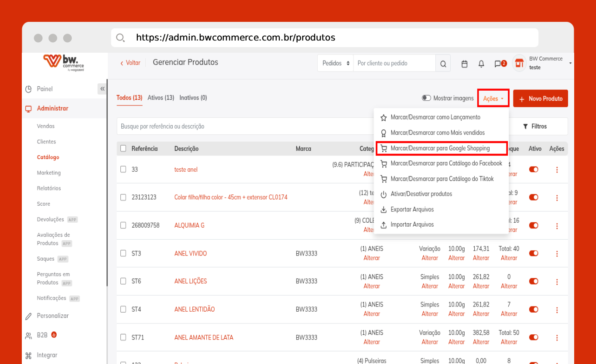Image resolution: width=596 pixels, height=364 pixels.
Task: Click the BW Commerce store avatar icon
Action: pos(519,64)
